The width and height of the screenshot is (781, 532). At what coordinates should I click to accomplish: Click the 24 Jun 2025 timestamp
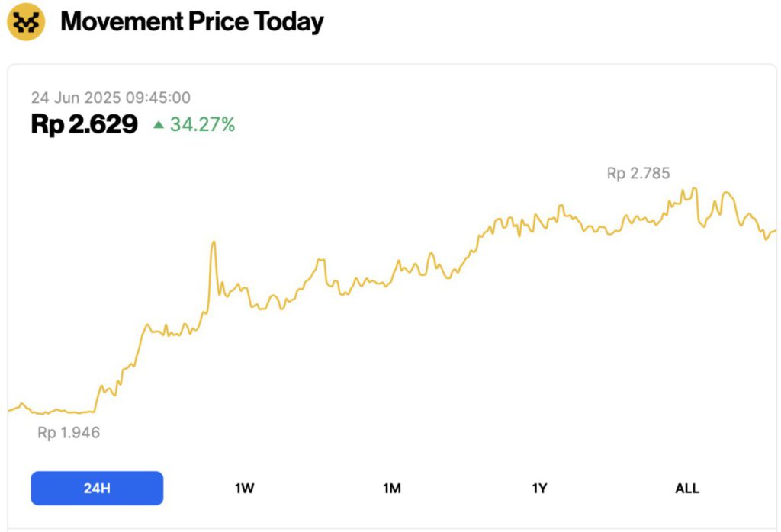(x=111, y=98)
